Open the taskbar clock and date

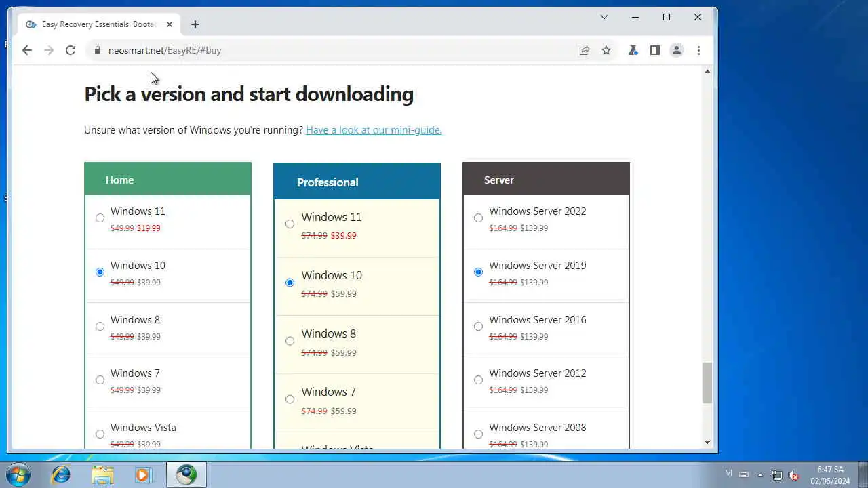click(830, 475)
